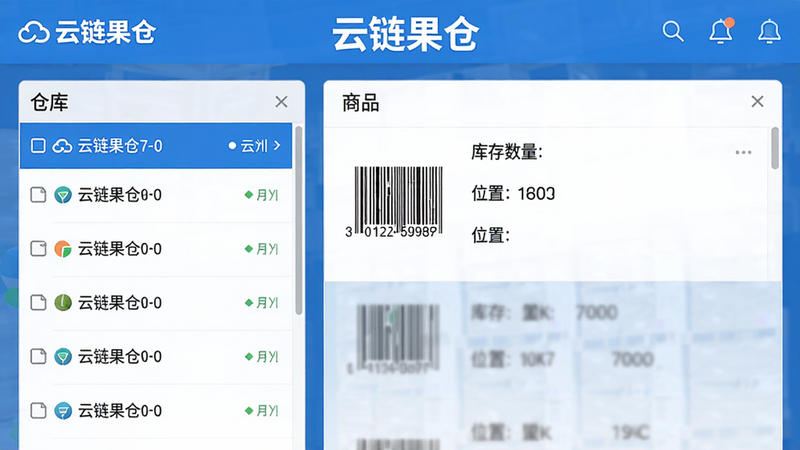Click the cloud icon in 云链果仓7-0 row
Viewport: 800px width, 450px height.
62,146
